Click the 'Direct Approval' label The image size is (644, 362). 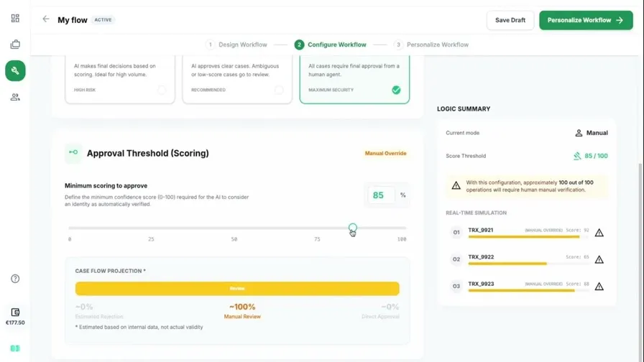380,317
